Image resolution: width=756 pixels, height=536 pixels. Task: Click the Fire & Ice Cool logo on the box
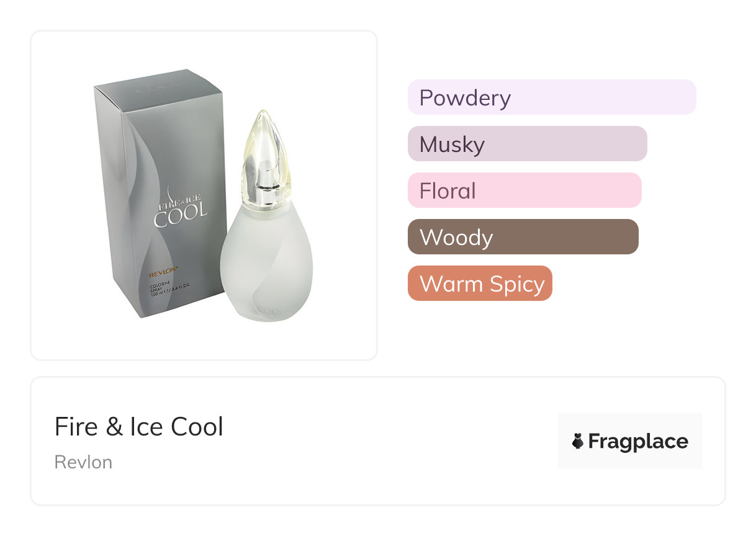coord(181,209)
